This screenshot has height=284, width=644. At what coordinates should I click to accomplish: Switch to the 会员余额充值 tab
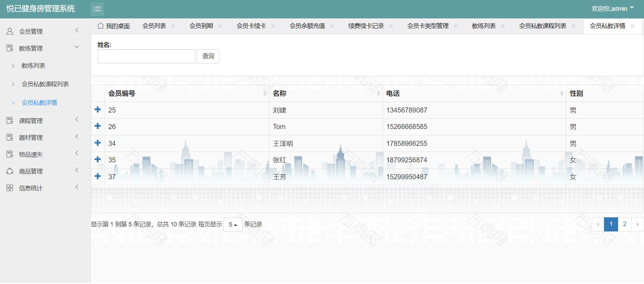307,26
